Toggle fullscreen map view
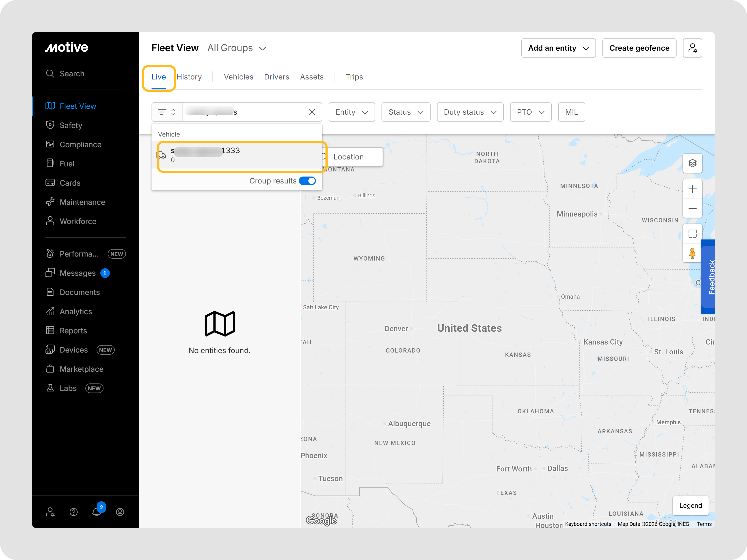The width and height of the screenshot is (747, 560). 693,234
